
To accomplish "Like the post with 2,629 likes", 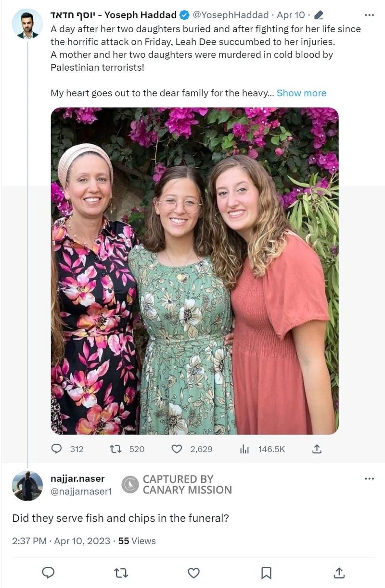I will (177, 449).
